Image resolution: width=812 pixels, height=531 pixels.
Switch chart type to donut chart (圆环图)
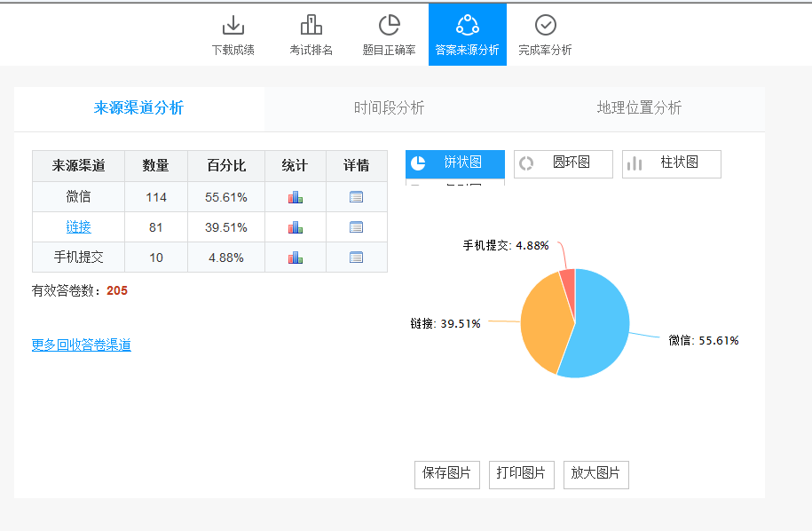(x=564, y=163)
